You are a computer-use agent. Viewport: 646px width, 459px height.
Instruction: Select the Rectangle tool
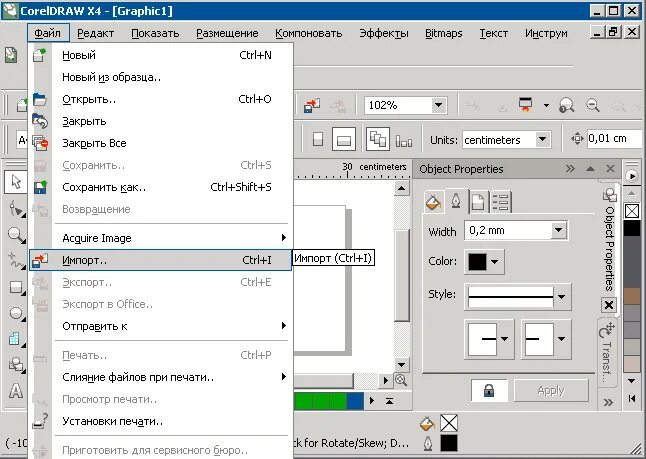coord(16,287)
